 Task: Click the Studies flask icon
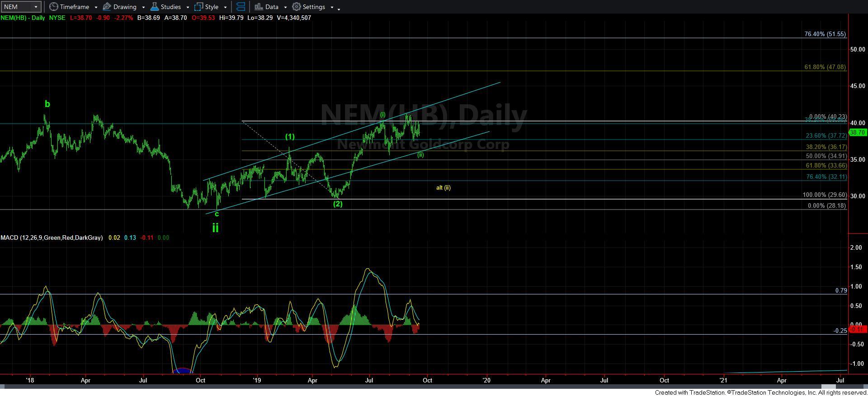pos(154,7)
